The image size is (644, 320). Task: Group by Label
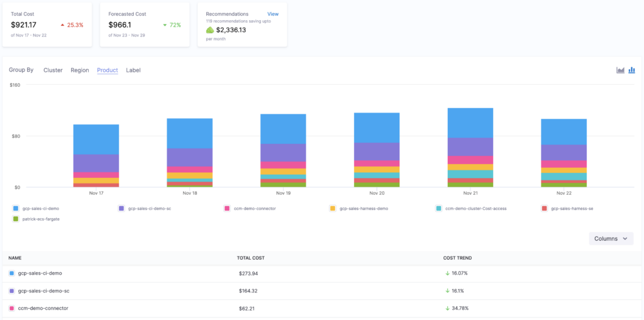[x=133, y=70]
